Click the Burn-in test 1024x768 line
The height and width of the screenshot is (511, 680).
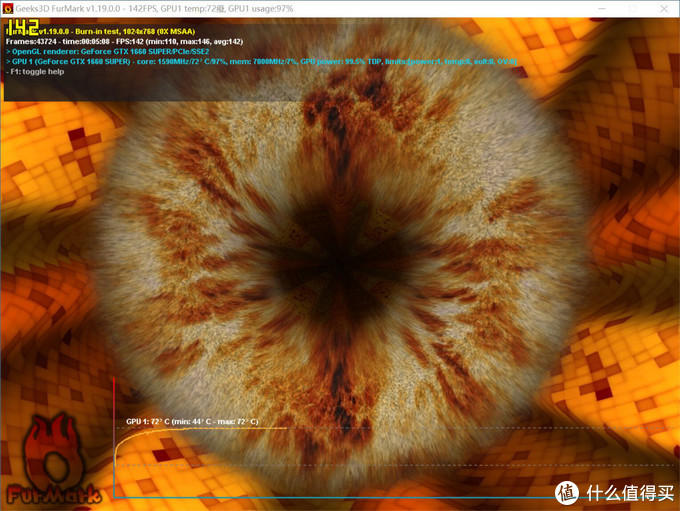pos(100,32)
